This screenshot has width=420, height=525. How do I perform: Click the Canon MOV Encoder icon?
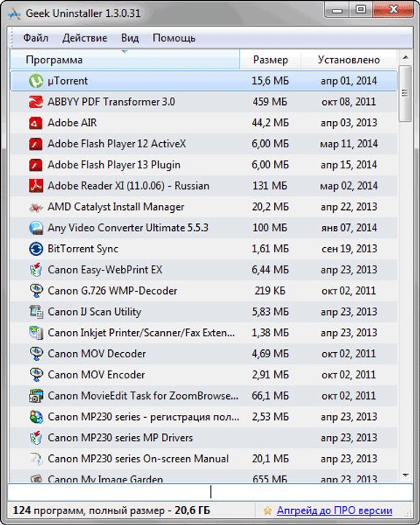36,375
